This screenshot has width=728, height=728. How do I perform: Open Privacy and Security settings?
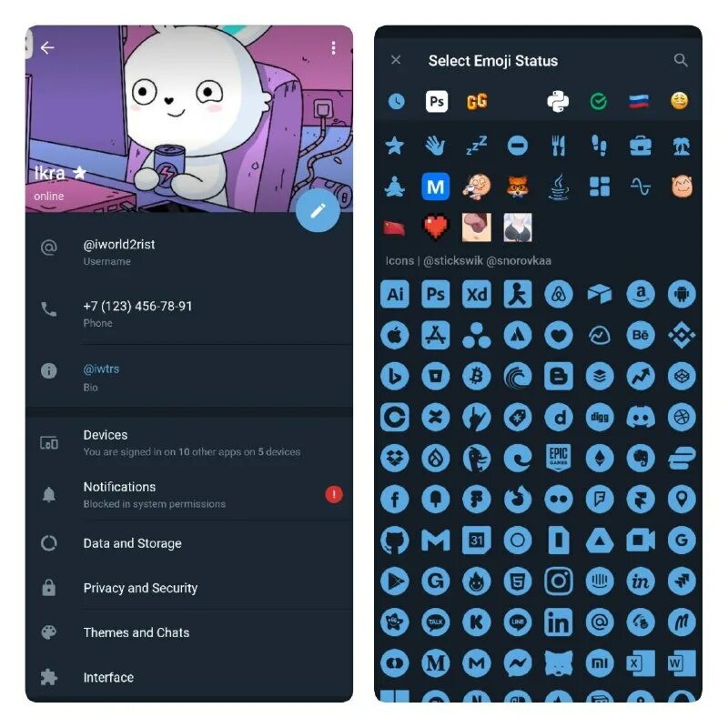[189, 588]
